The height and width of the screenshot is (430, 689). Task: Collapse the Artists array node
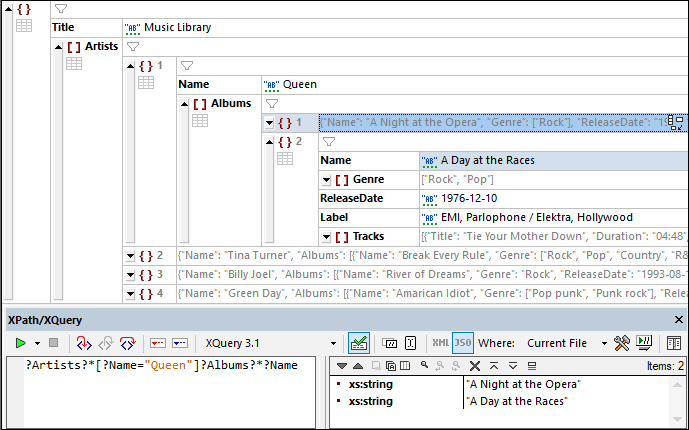(58, 46)
